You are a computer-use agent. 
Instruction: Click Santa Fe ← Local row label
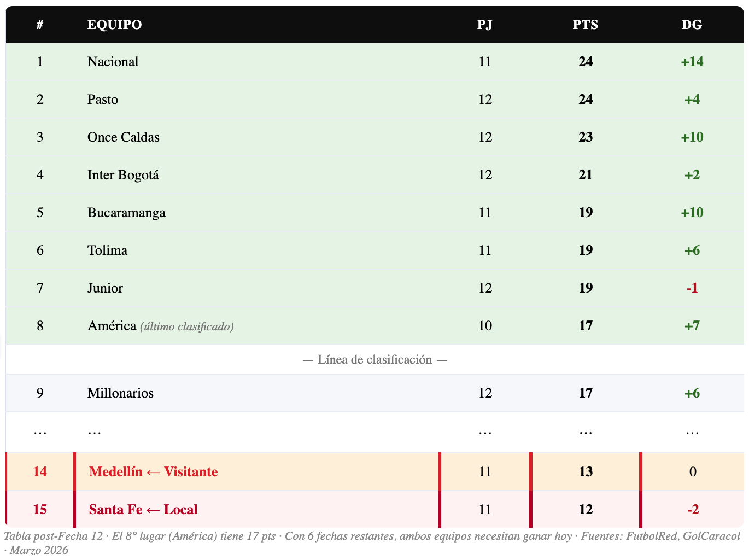tap(143, 510)
